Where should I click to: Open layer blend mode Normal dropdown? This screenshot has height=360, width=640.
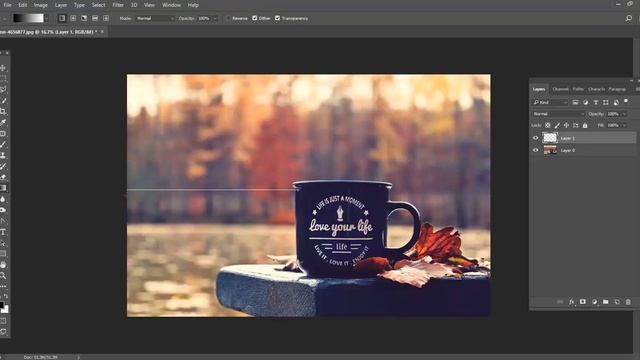[558, 114]
